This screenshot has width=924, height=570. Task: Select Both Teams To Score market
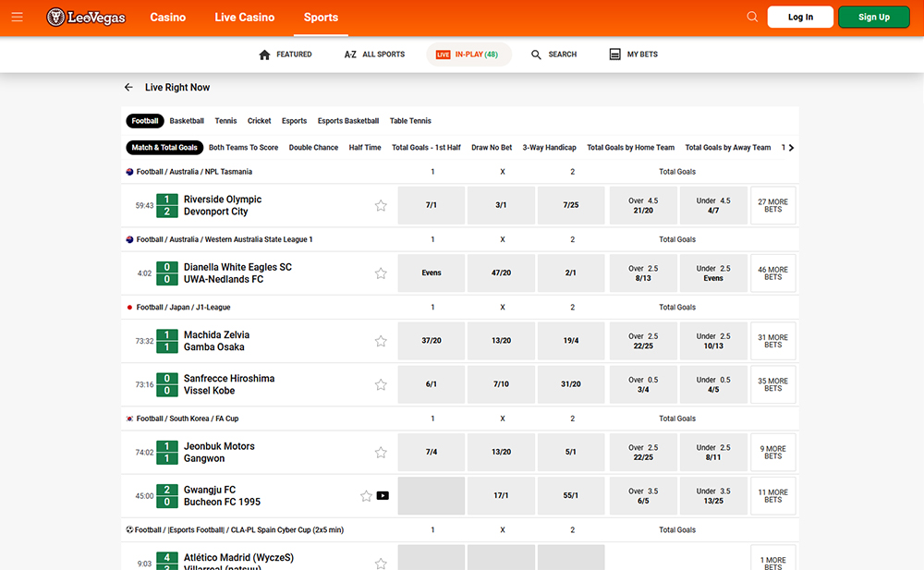[243, 148]
